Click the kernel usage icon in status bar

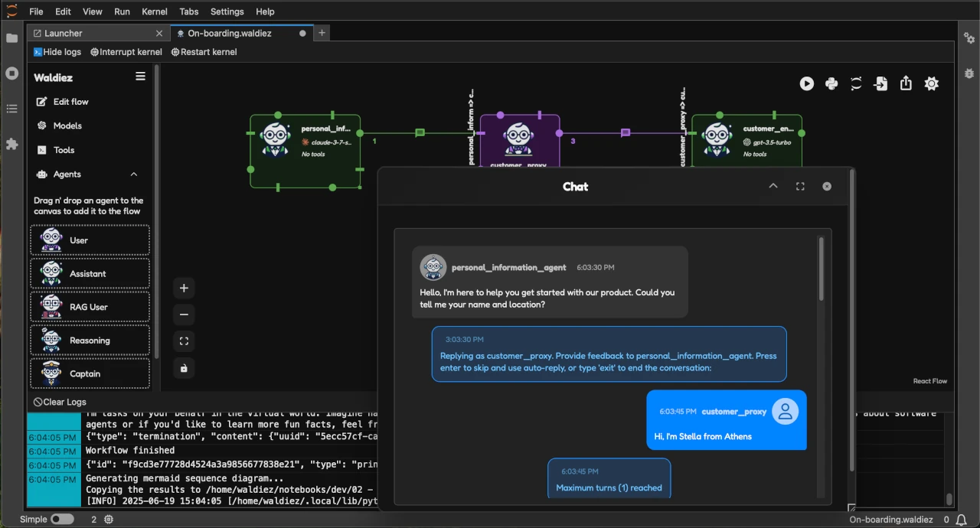tap(108, 519)
